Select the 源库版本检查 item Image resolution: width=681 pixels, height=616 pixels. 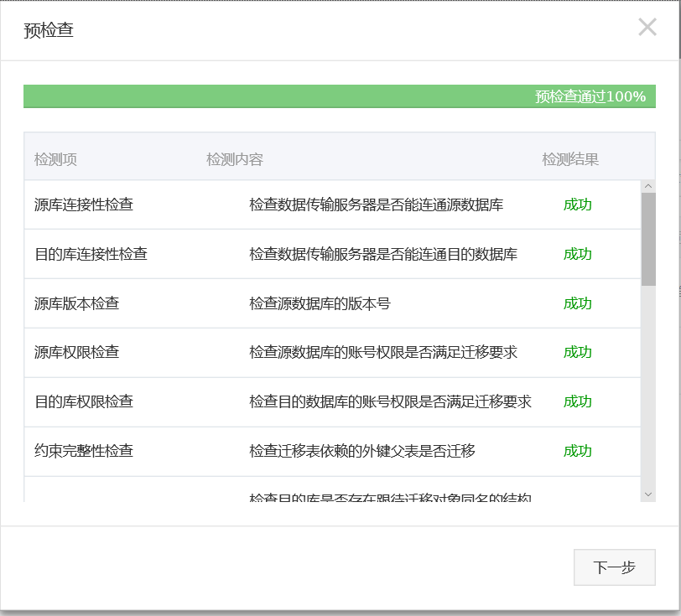76,303
